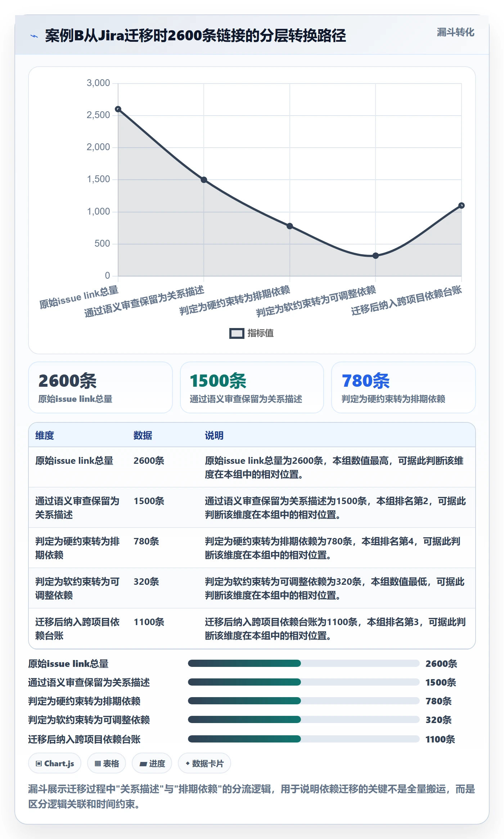The width and height of the screenshot is (504, 839).
Task: Click the 漏斗转化 label in the header
Action: tap(455, 32)
